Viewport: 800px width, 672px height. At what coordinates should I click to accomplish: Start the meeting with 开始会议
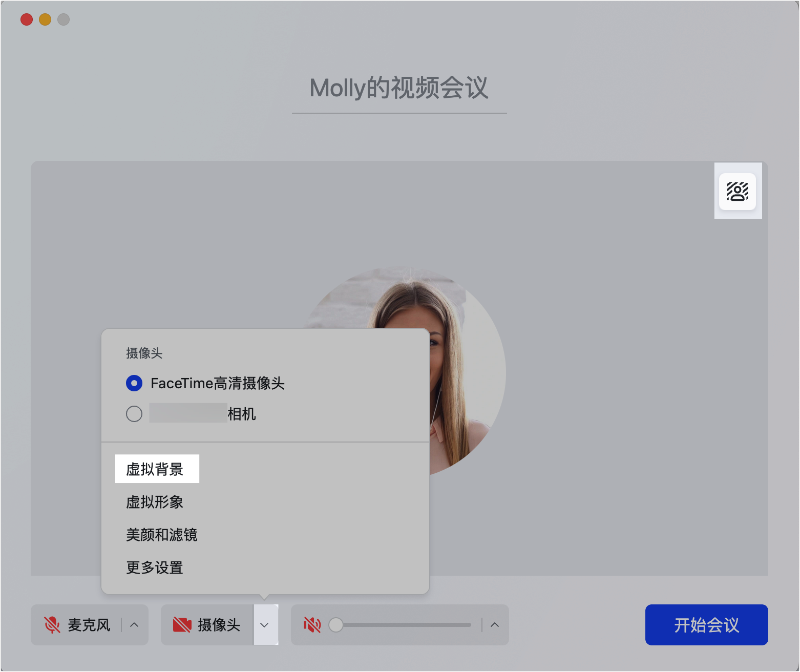(x=707, y=625)
